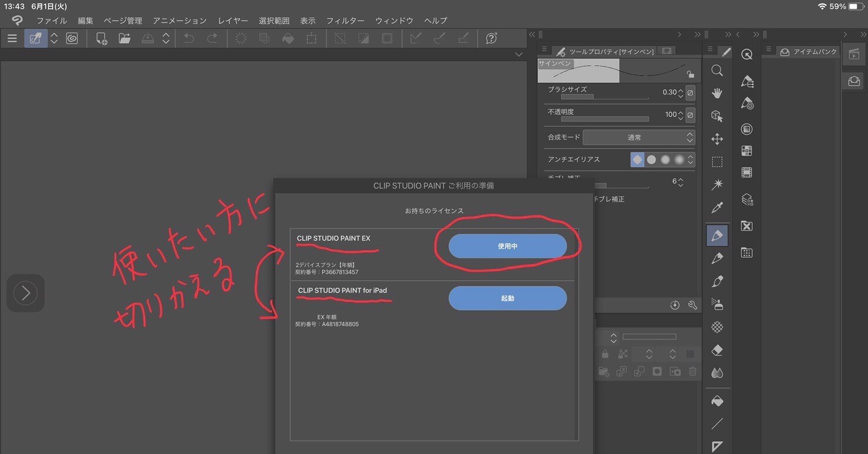Select the medium anti-aliasing option
868x454 pixels.
click(665, 159)
